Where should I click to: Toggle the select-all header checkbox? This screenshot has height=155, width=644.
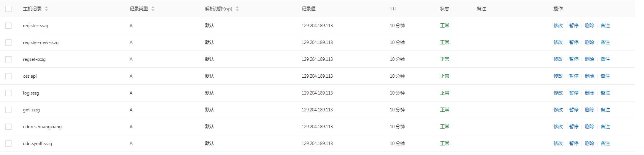point(8,9)
